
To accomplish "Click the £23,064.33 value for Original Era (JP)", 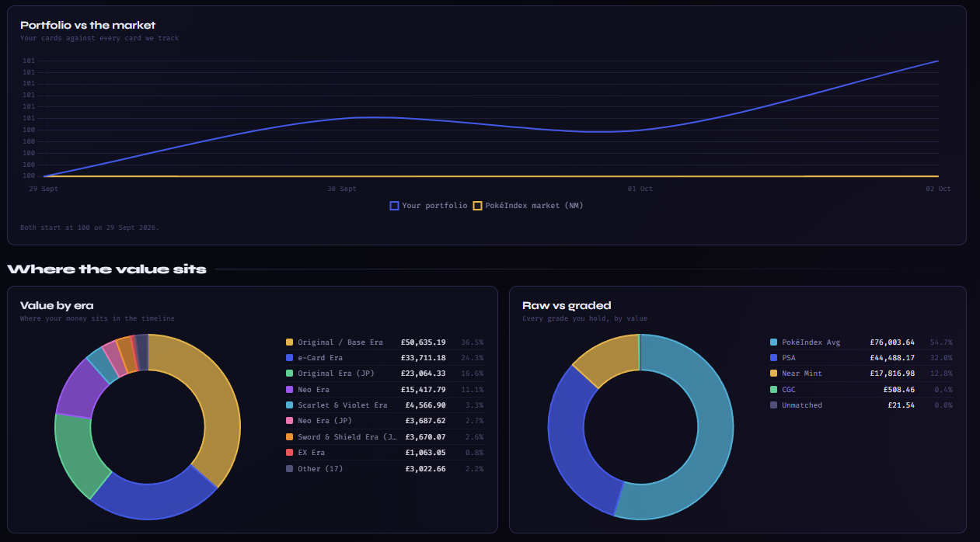I will [424, 373].
